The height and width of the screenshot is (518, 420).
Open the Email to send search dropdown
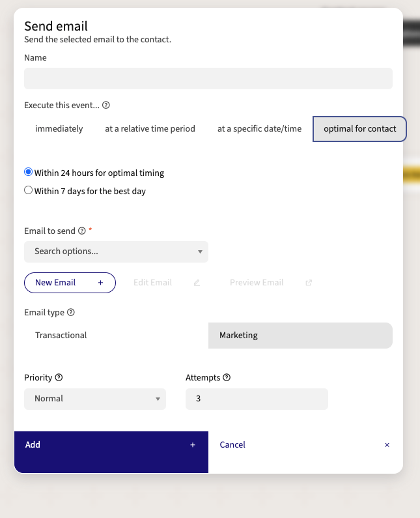[x=116, y=252]
